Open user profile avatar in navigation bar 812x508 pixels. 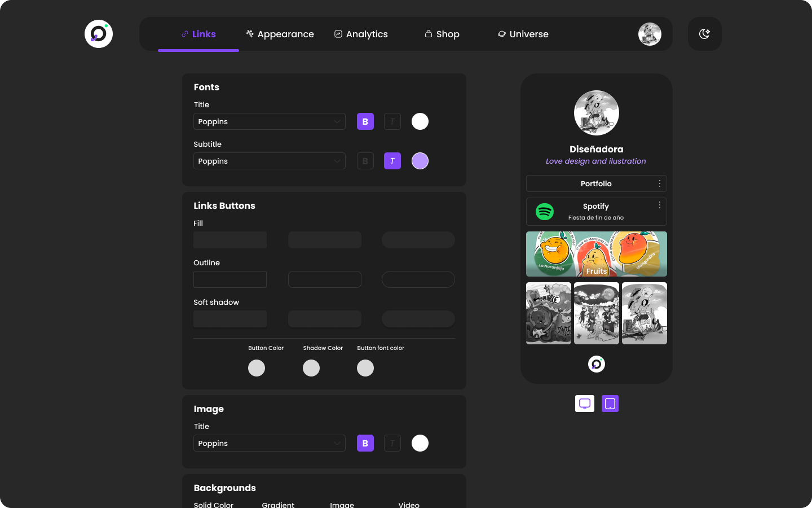click(650, 34)
